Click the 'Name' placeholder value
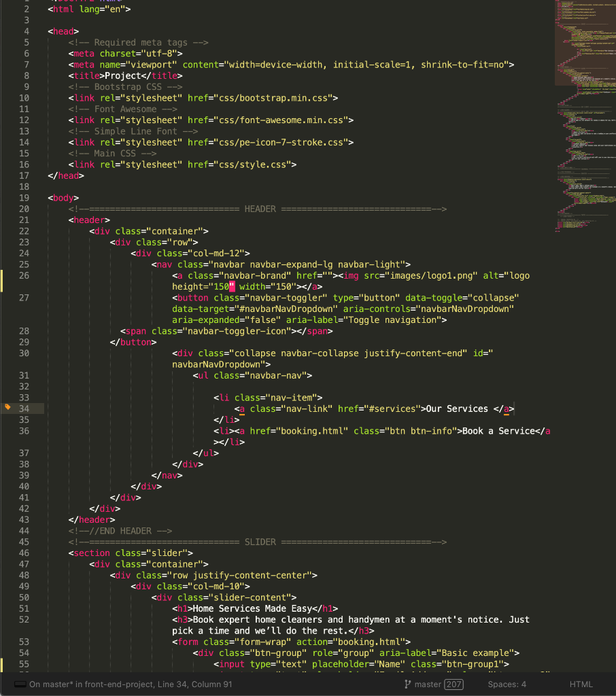Viewport: 616px width, 696px height. [390, 664]
